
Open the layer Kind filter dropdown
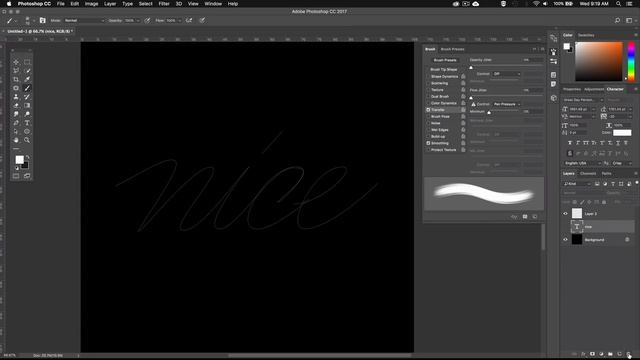pos(577,184)
